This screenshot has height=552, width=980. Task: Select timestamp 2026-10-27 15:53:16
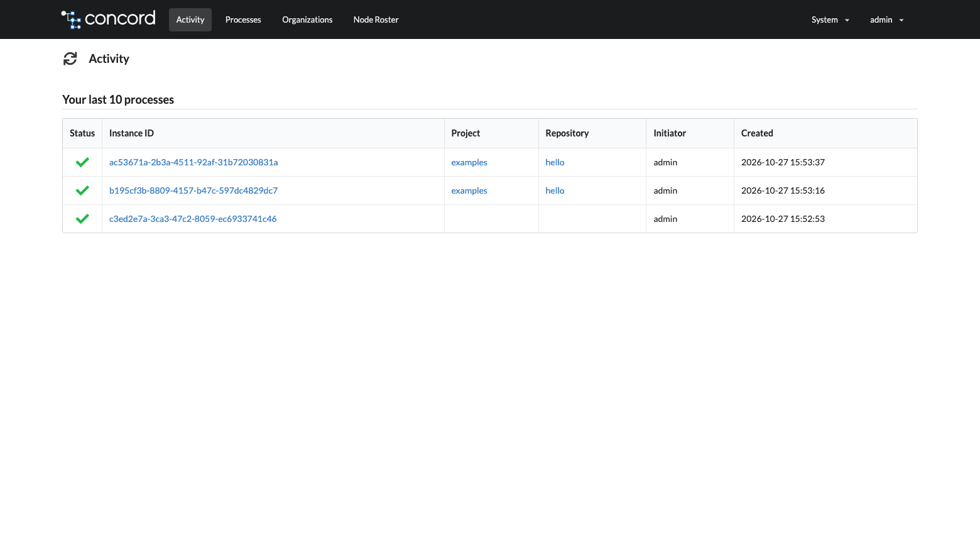coord(783,190)
